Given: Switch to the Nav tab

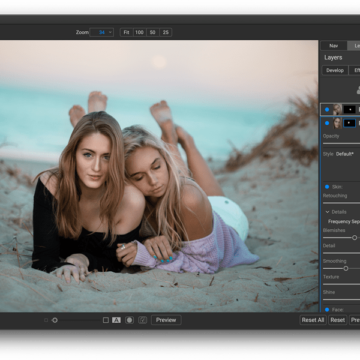Looking at the screenshot, I should click(334, 46).
